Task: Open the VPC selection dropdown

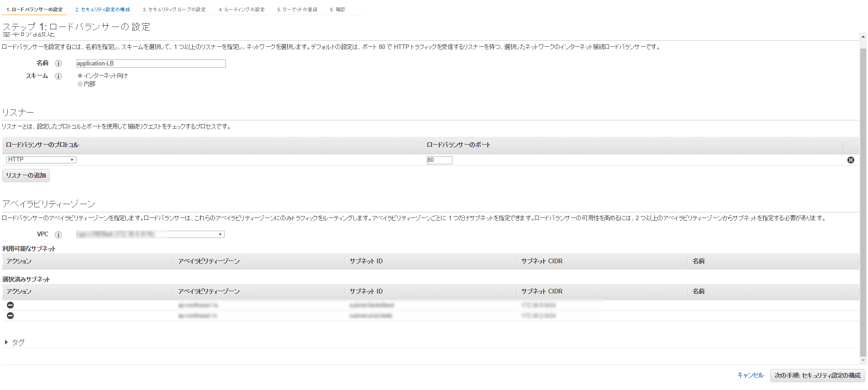Action: pyautogui.click(x=150, y=234)
